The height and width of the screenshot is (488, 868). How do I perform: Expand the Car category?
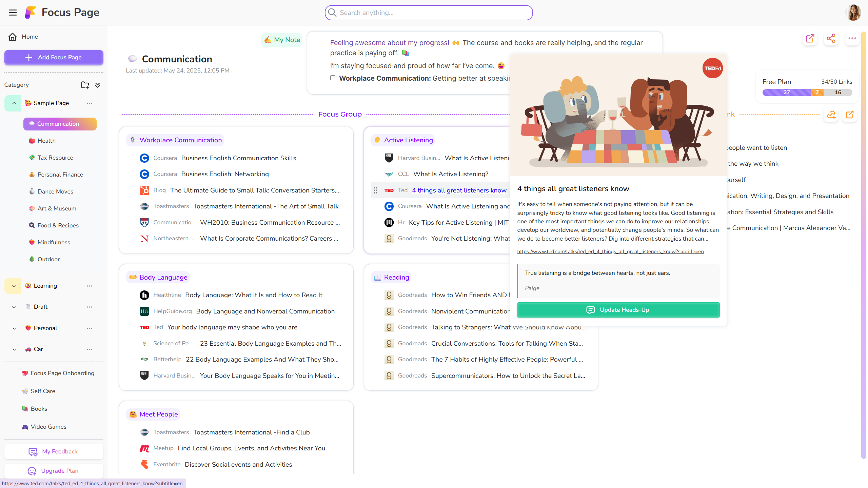click(14, 349)
